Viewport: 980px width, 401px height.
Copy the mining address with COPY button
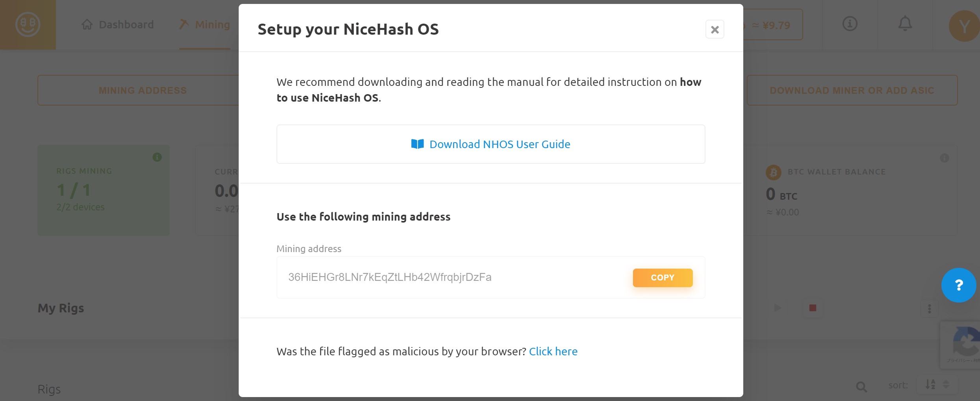[663, 277]
